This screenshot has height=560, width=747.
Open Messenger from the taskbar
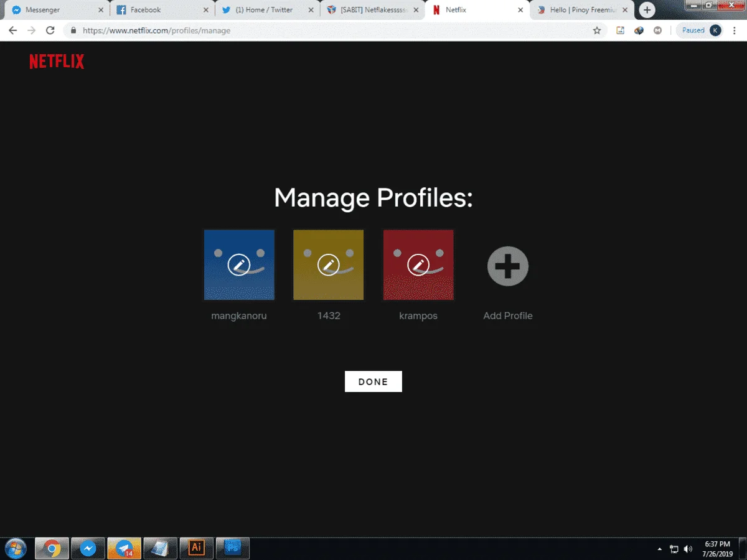88,548
